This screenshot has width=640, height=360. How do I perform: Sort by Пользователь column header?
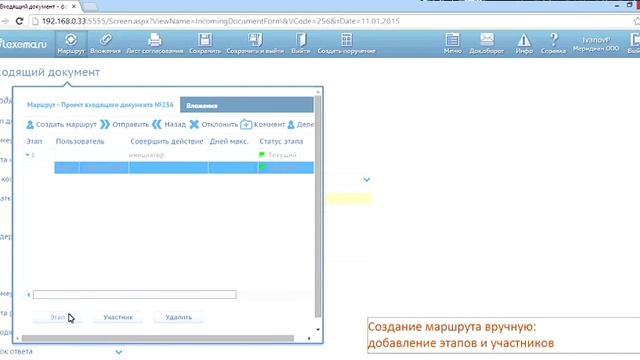pos(80,141)
